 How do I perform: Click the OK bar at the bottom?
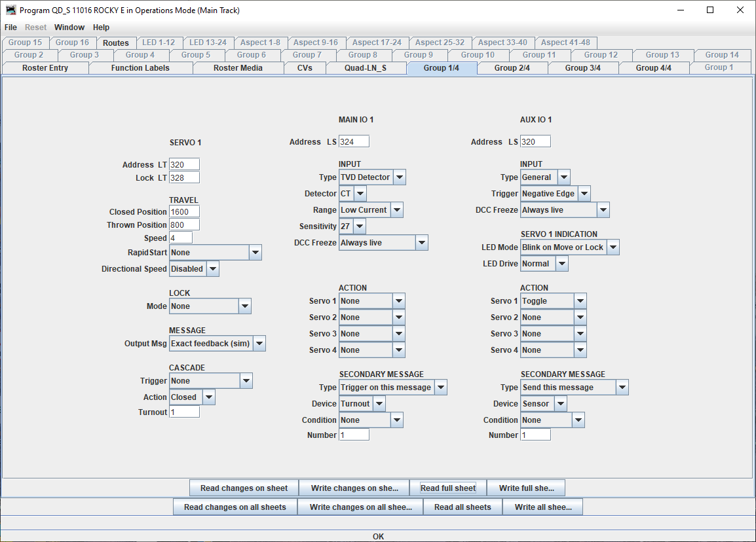point(378,536)
